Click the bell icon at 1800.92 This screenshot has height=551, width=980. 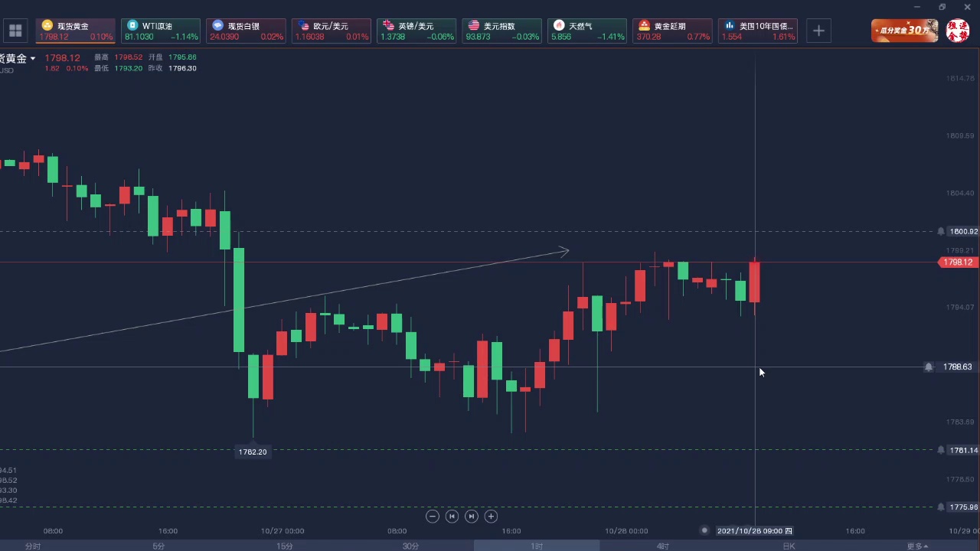pos(941,231)
